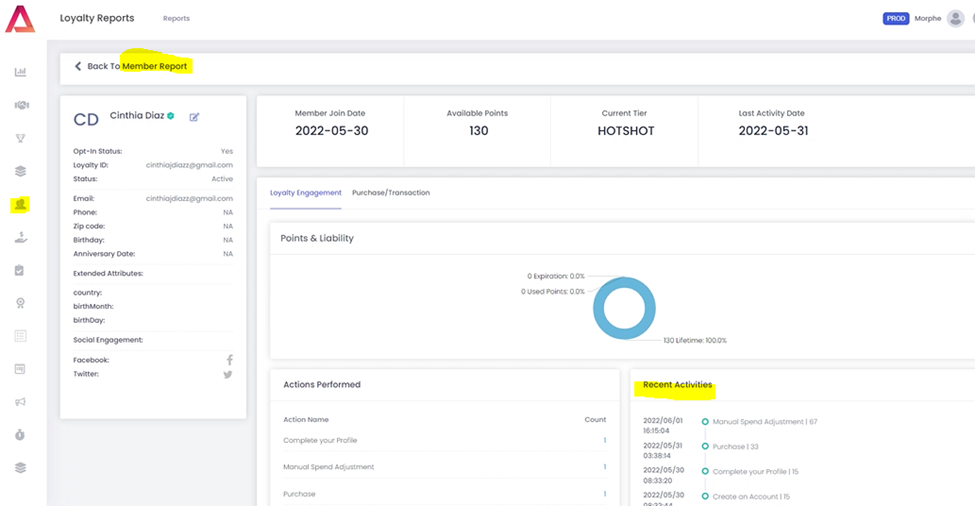
Task: Click the Loyalty Reports page title
Action: [97, 18]
